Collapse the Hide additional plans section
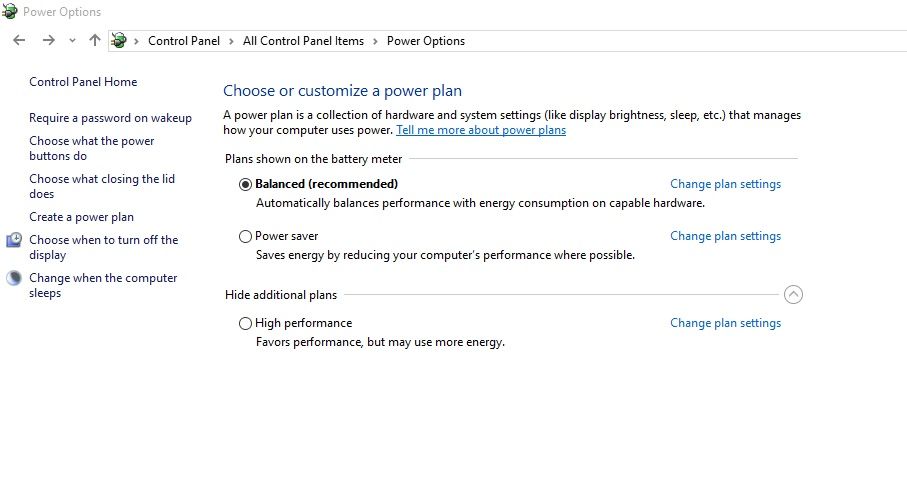The image size is (907, 480). point(794,295)
